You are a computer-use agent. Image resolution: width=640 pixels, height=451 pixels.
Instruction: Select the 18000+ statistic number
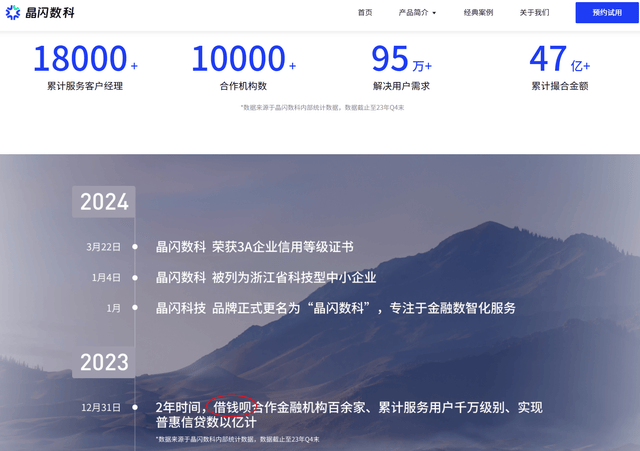click(85, 58)
